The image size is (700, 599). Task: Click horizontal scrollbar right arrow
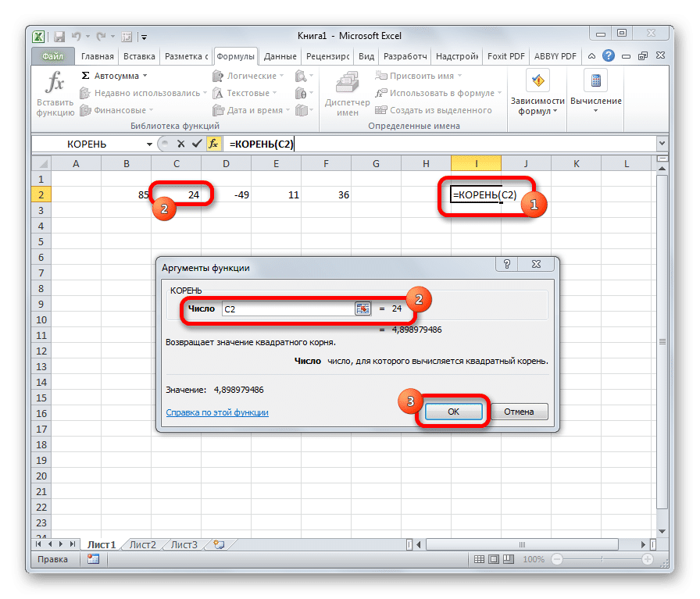point(643,544)
